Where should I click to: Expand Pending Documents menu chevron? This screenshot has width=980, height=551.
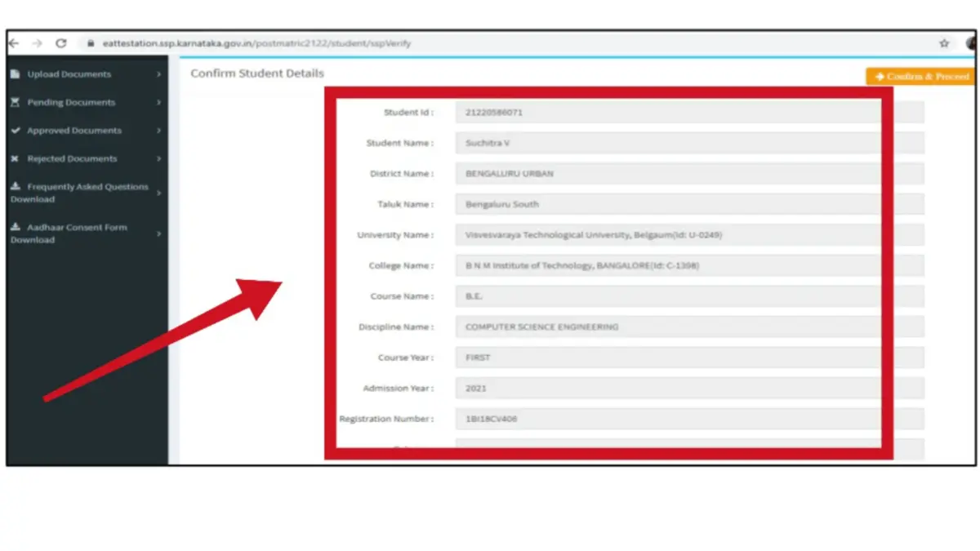point(158,103)
